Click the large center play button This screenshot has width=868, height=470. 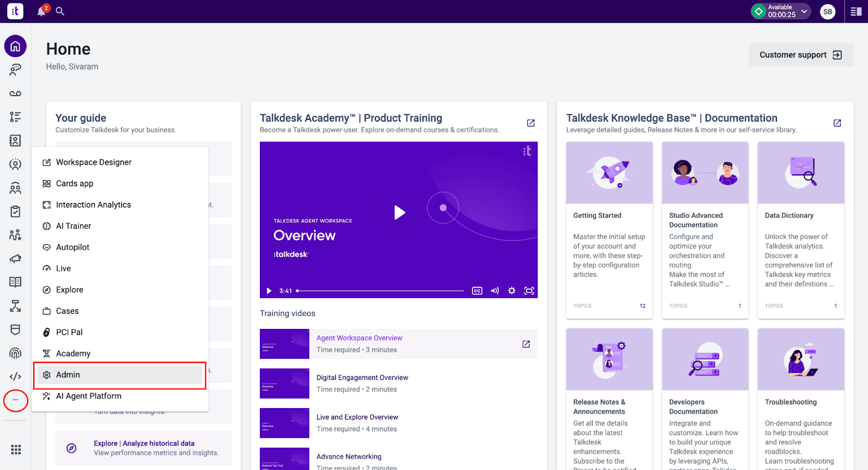pyautogui.click(x=400, y=212)
